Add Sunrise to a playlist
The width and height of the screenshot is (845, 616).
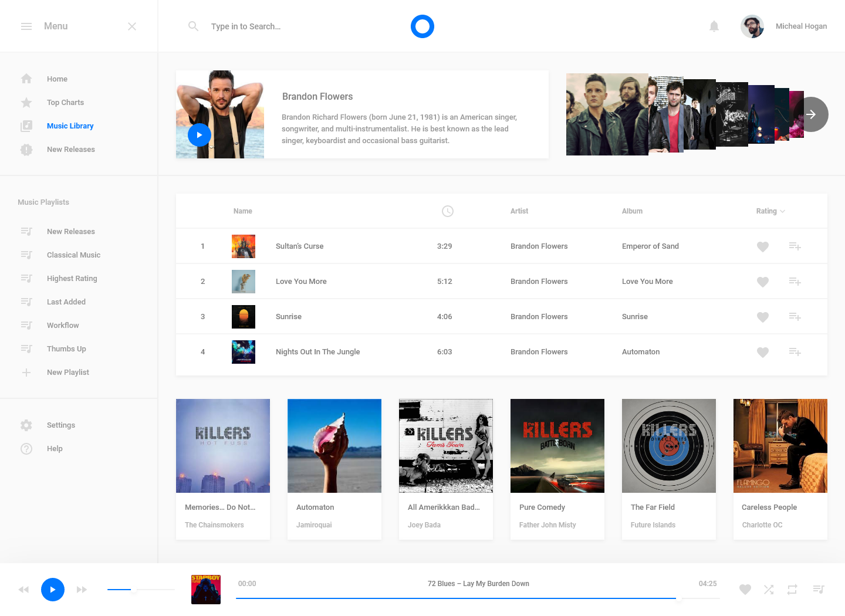tap(795, 317)
